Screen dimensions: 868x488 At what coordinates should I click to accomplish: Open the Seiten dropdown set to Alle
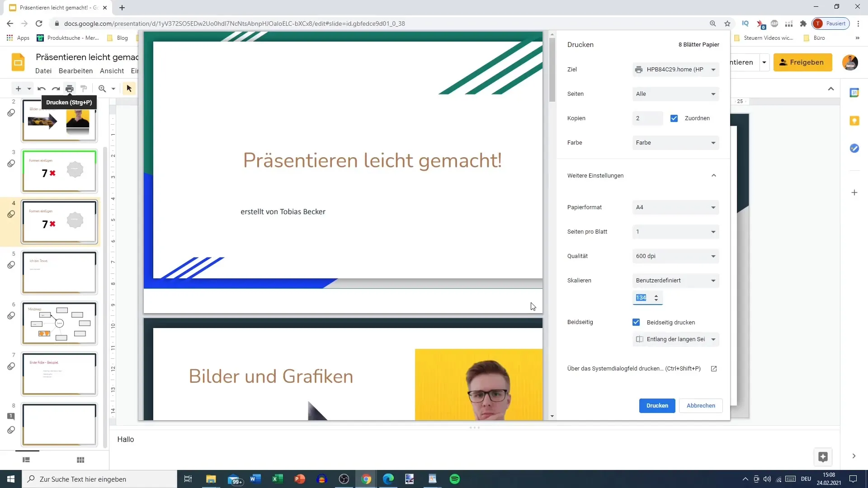[676, 94]
